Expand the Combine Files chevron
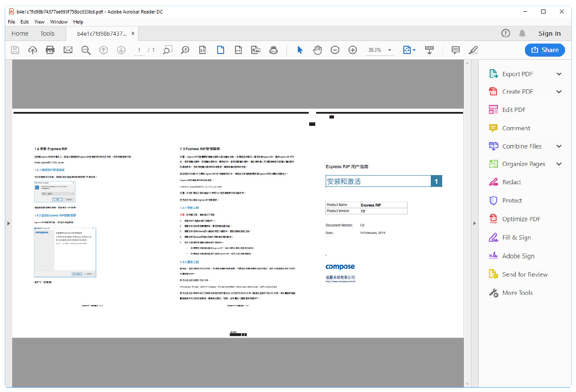The width and height of the screenshot is (576, 392). (559, 146)
